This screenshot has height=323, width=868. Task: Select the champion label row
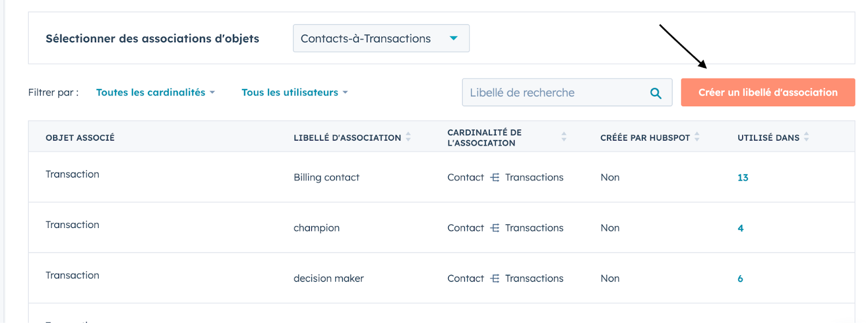tap(442, 227)
